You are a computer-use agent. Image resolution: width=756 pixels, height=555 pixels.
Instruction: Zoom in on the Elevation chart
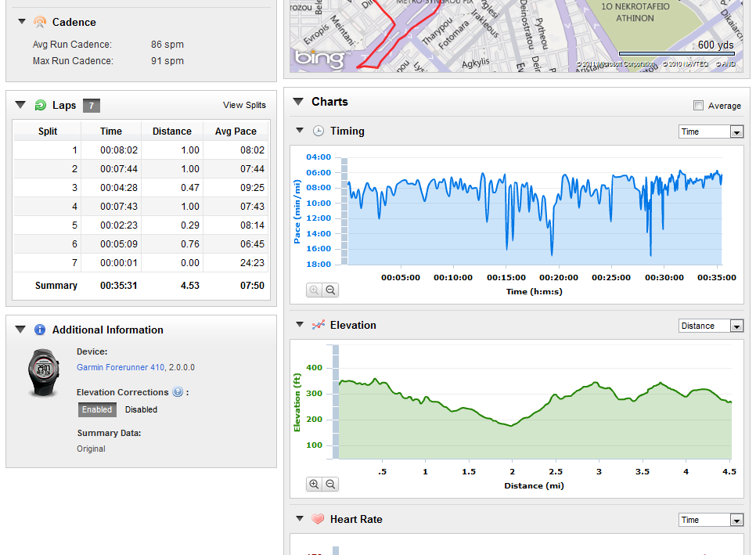[315, 484]
